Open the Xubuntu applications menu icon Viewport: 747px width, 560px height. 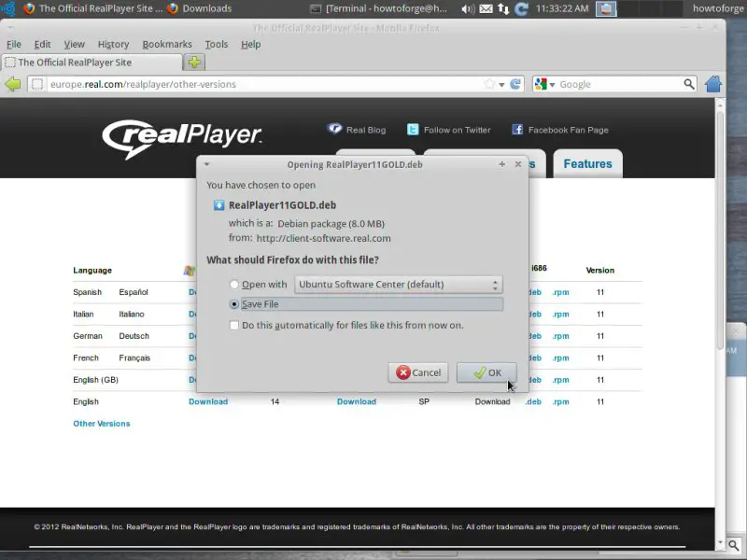tap(7, 8)
